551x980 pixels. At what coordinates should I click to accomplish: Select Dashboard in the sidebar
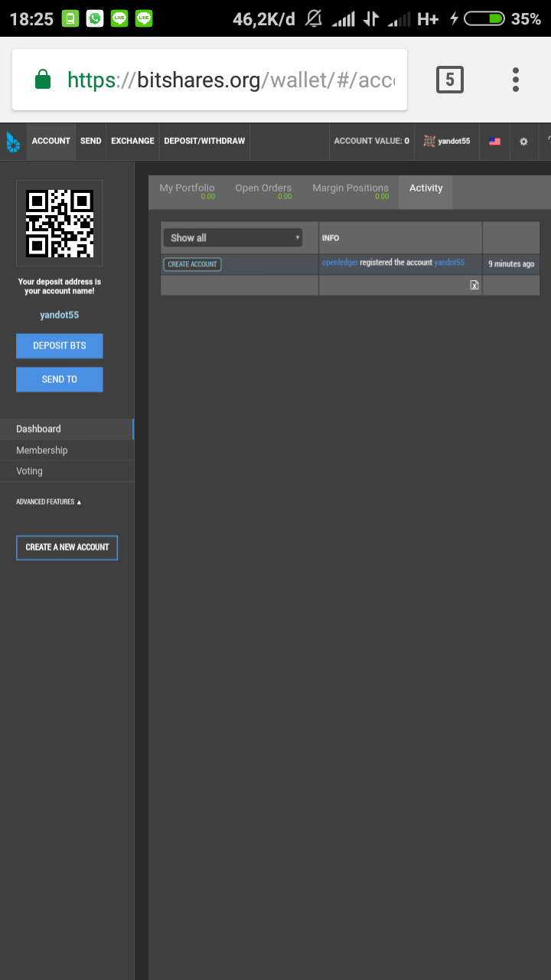pyautogui.click(x=67, y=429)
